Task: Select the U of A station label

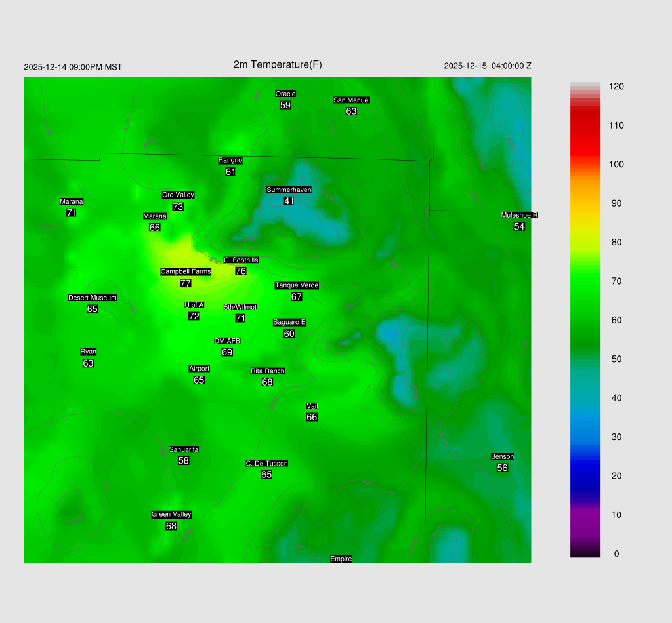Action: pos(194,305)
